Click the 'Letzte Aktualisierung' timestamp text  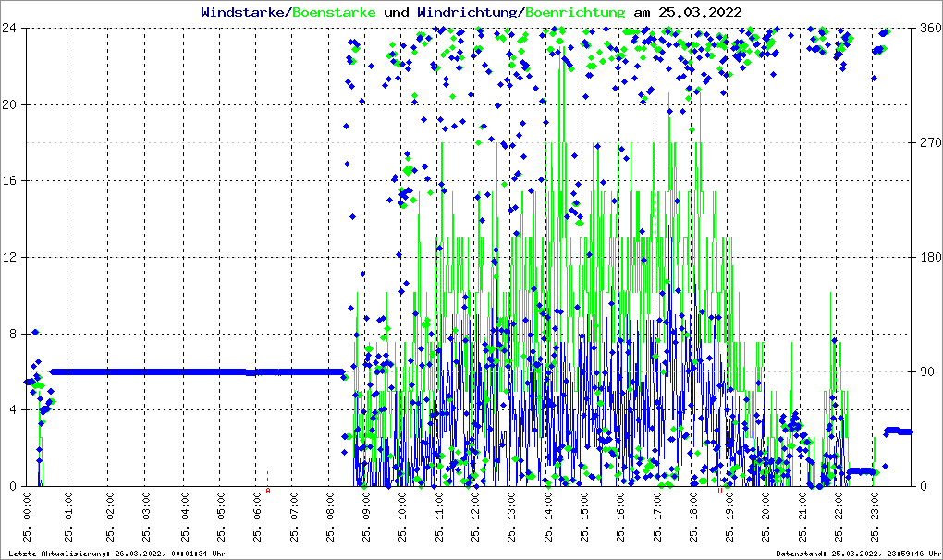pos(117,554)
